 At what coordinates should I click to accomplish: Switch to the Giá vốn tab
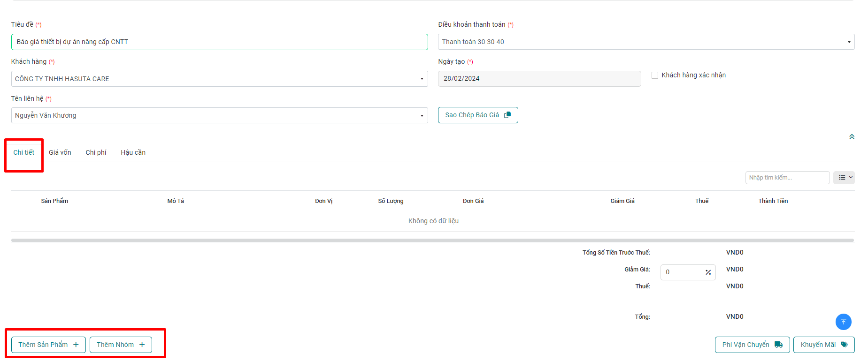tap(60, 152)
